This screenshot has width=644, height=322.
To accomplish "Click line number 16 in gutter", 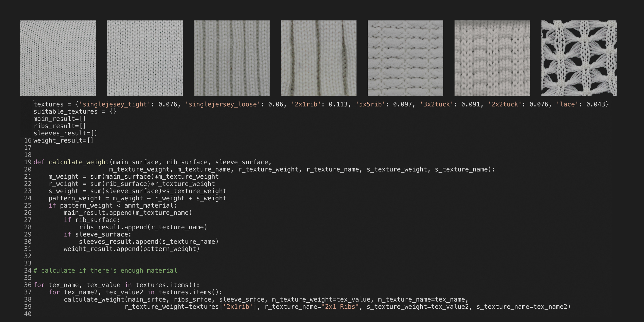I will coord(28,141).
